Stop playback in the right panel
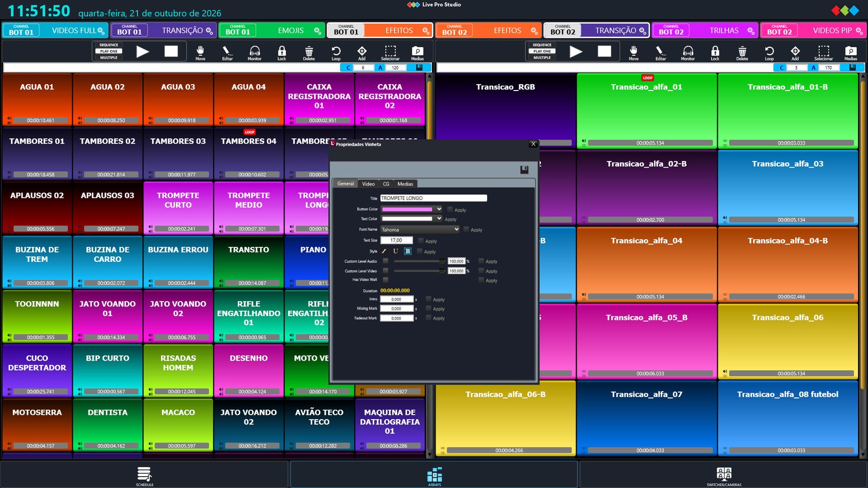Screen dimensions: 868x488 [x=604, y=51]
